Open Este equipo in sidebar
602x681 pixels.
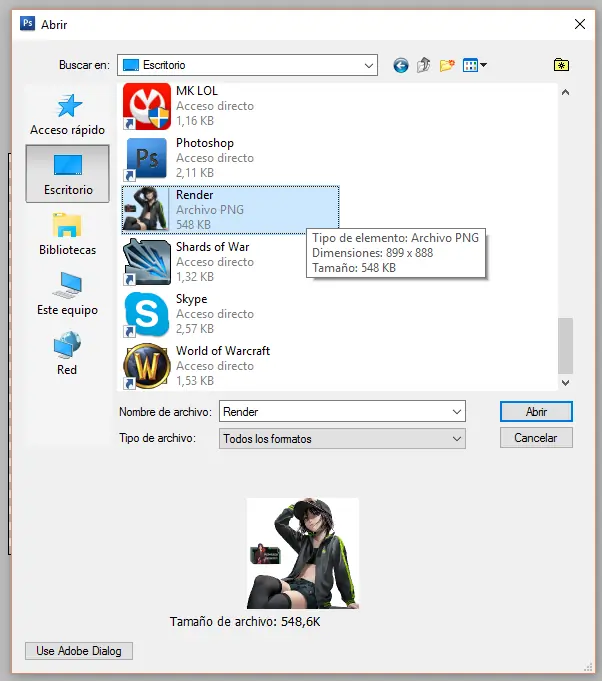pos(67,294)
